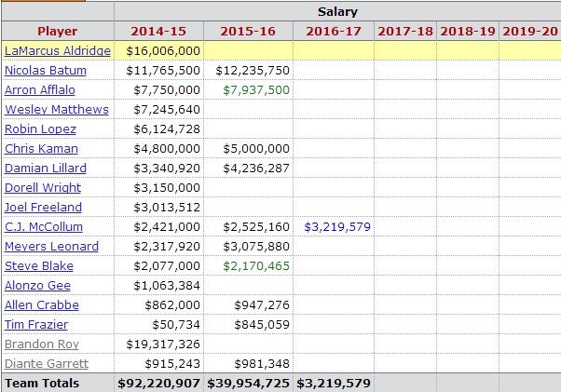Screen dimensions: 561x392
Task: Open greyed Brandon Roy link
Action: (x=42, y=345)
